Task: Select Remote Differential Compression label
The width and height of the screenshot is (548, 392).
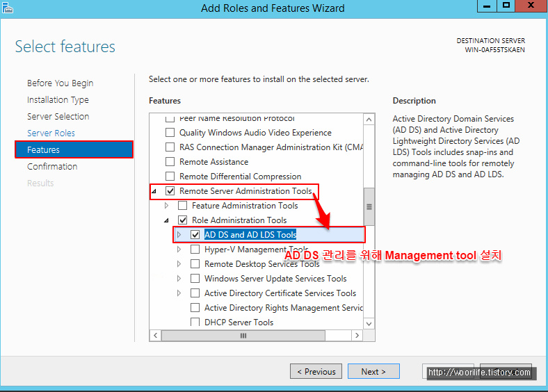Action: click(240, 177)
